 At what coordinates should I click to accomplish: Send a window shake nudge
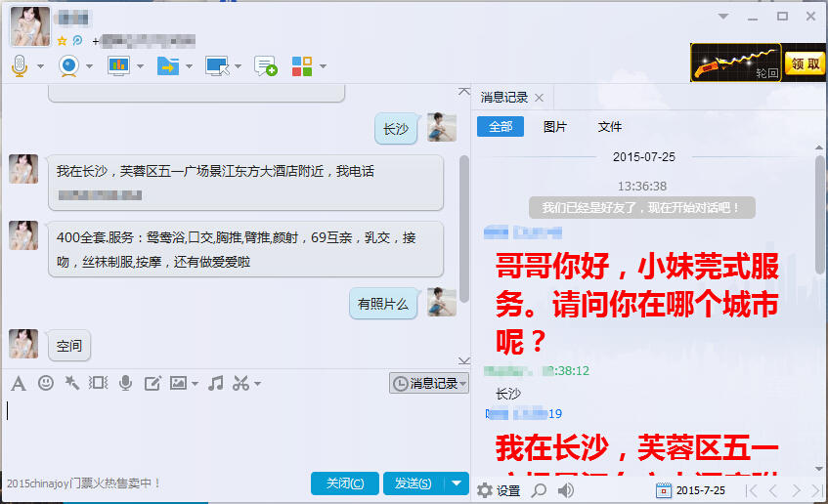(x=98, y=383)
